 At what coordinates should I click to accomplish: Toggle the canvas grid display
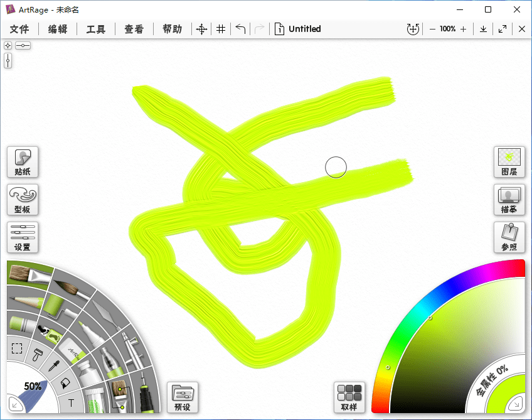click(221, 29)
